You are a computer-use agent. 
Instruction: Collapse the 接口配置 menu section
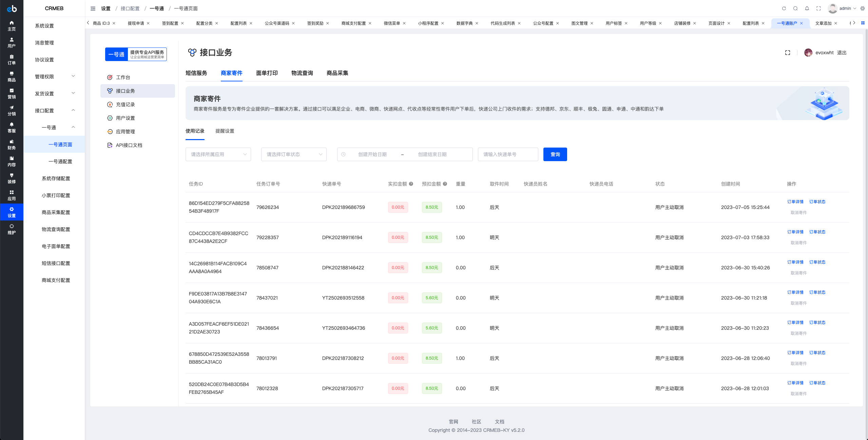[54, 111]
